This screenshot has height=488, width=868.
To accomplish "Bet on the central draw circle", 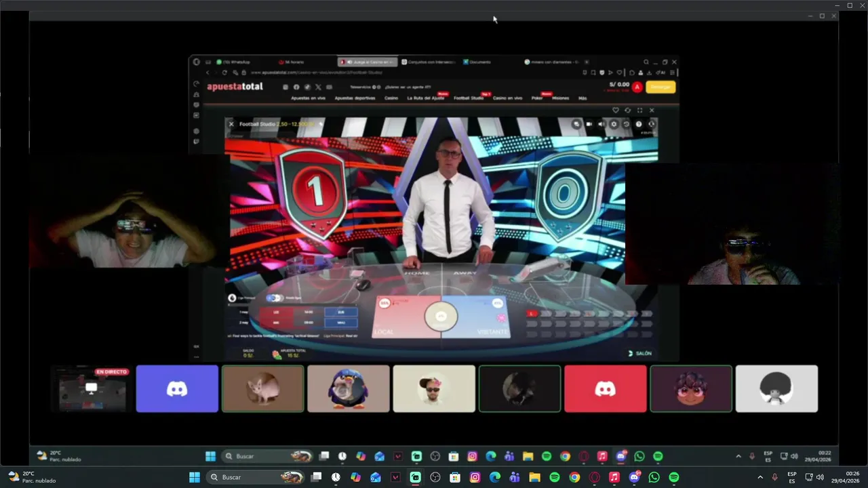I will point(441,316).
